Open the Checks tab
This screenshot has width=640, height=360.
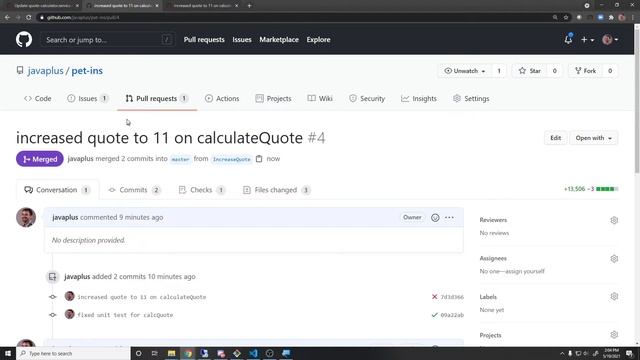pos(202,190)
